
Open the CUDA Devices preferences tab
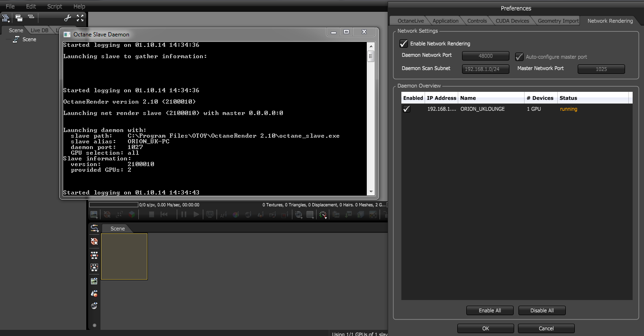pyautogui.click(x=512, y=21)
